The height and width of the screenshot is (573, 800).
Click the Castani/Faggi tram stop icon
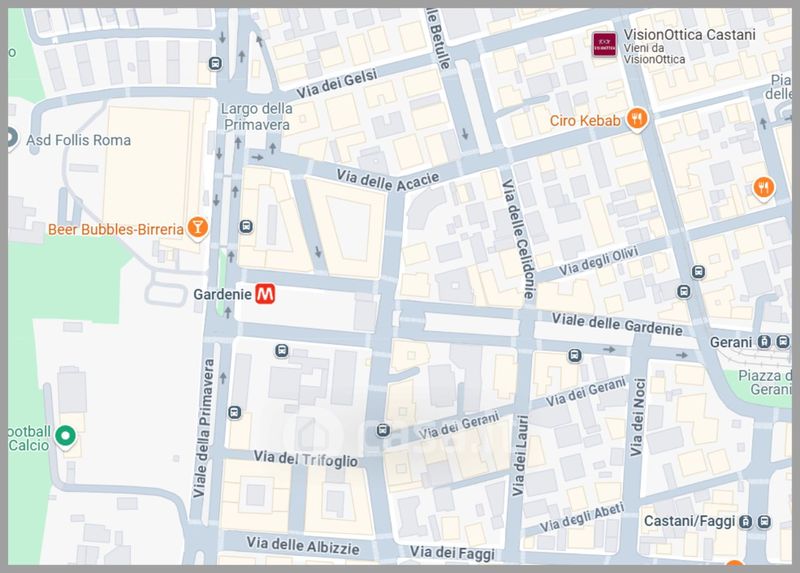coord(745,521)
